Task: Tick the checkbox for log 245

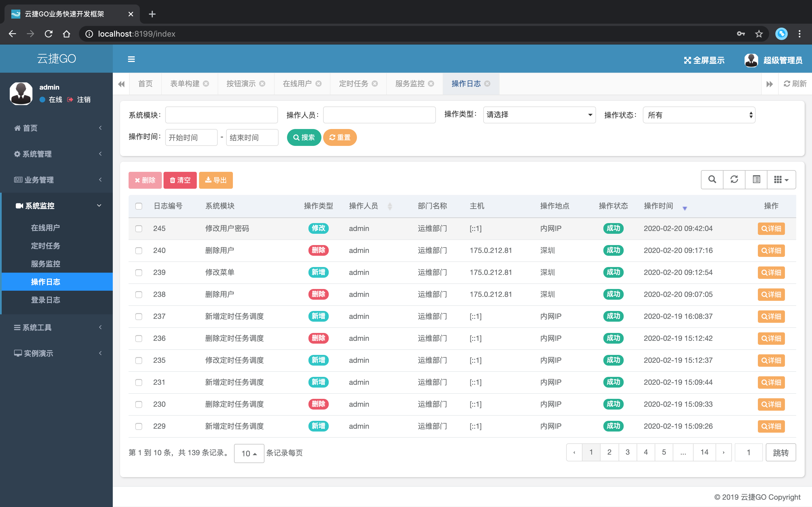Action: point(139,229)
